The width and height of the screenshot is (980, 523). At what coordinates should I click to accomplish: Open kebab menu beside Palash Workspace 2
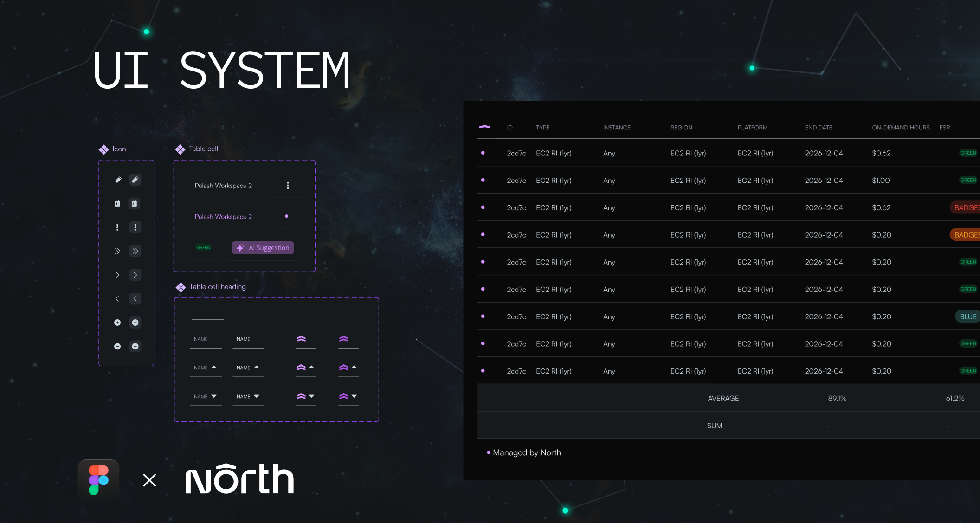point(288,185)
